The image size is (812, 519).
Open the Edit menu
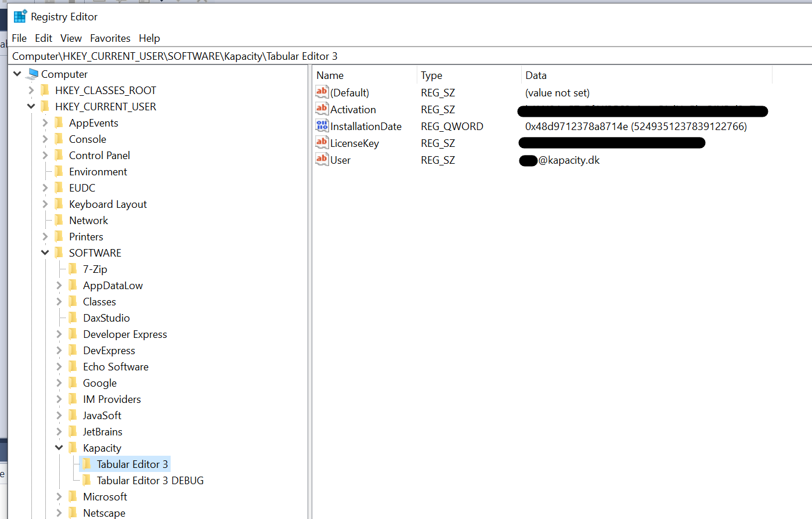tap(43, 38)
